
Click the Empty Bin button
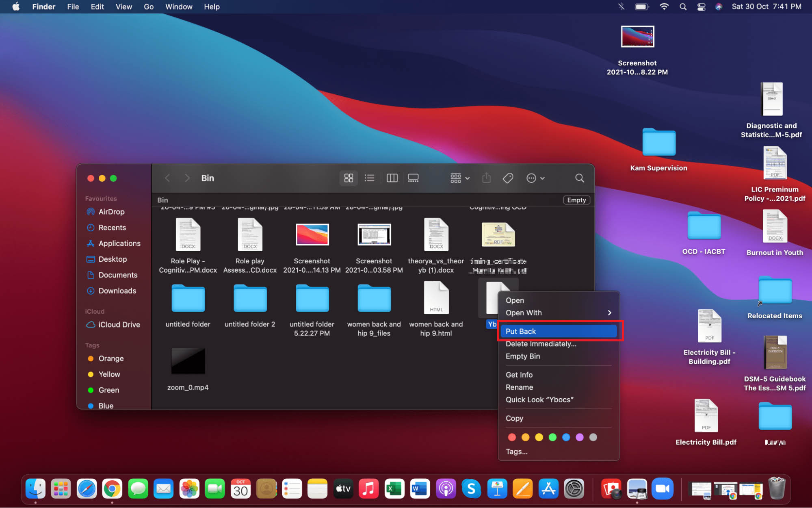click(523, 356)
